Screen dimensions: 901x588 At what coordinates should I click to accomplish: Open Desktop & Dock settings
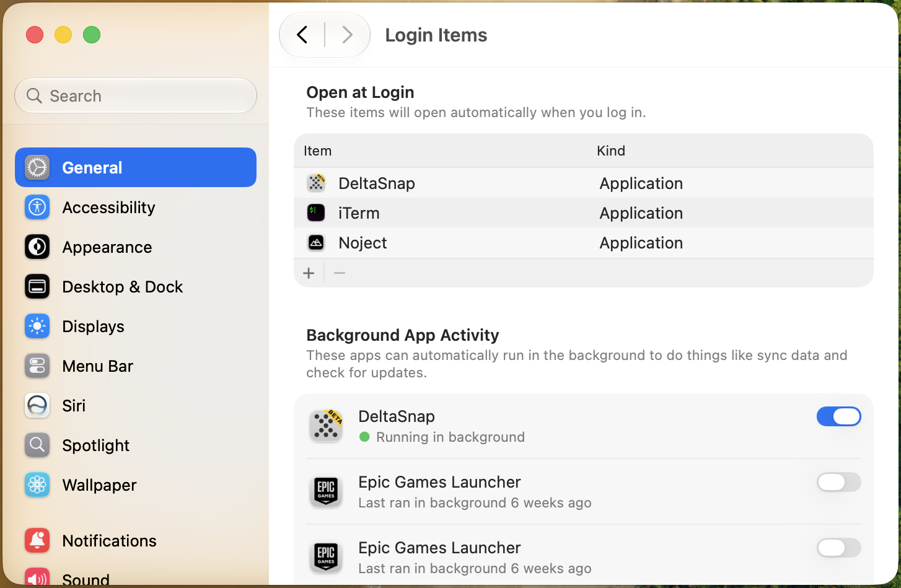pos(136,286)
